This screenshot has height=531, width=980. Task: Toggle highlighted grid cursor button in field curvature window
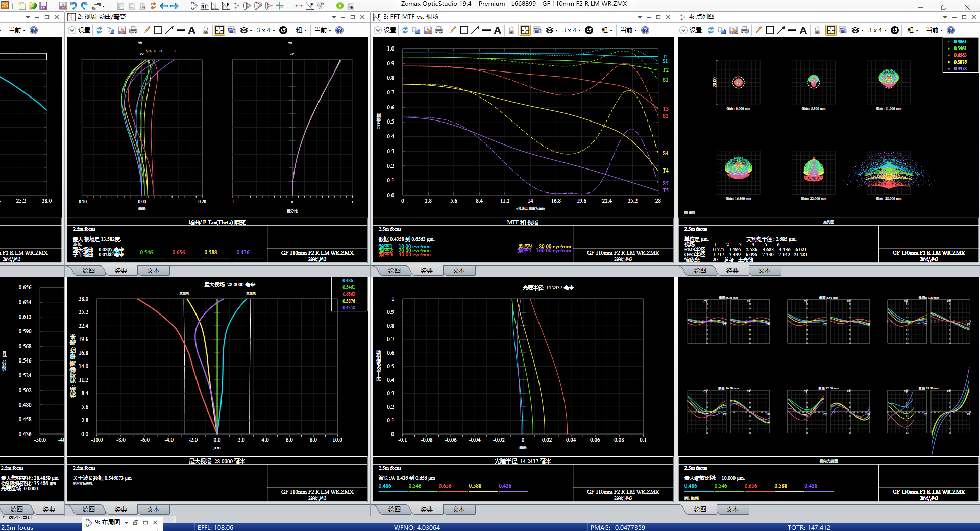[x=219, y=30]
